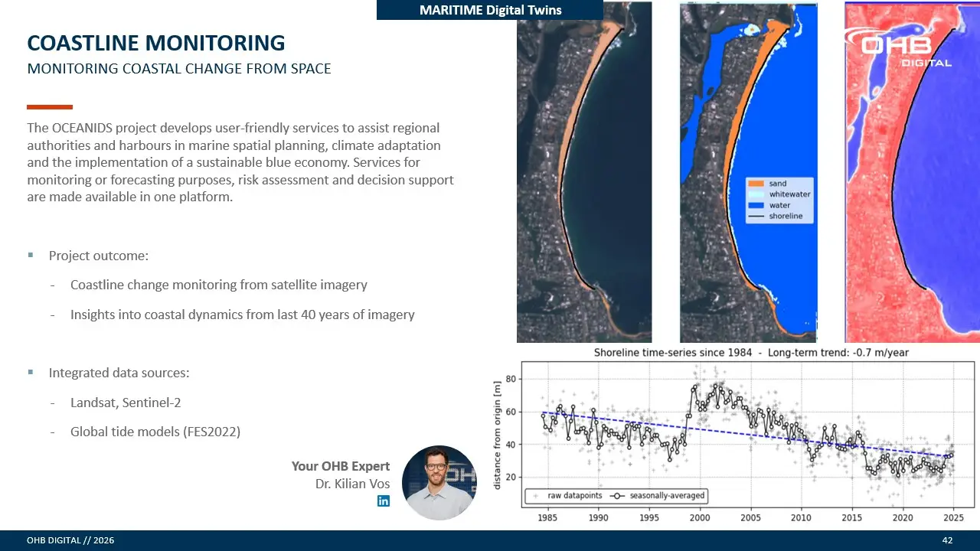Select the red-blue index map image
980x551 pixels.
click(x=912, y=172)
